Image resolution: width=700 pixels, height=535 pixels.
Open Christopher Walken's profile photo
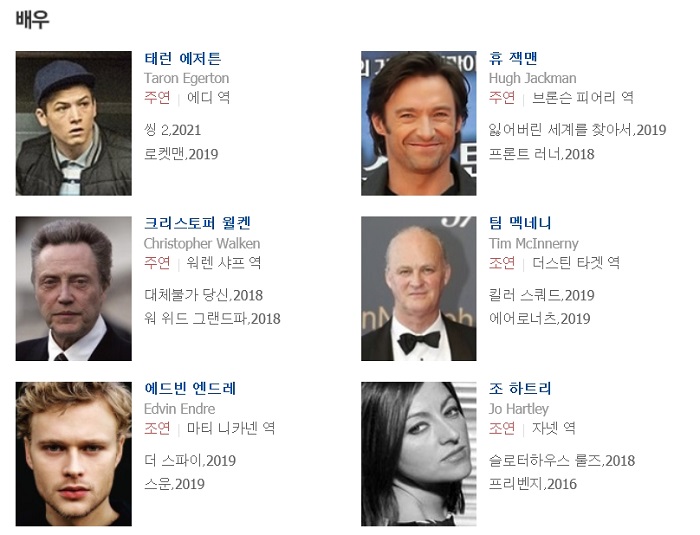point(74,288)
